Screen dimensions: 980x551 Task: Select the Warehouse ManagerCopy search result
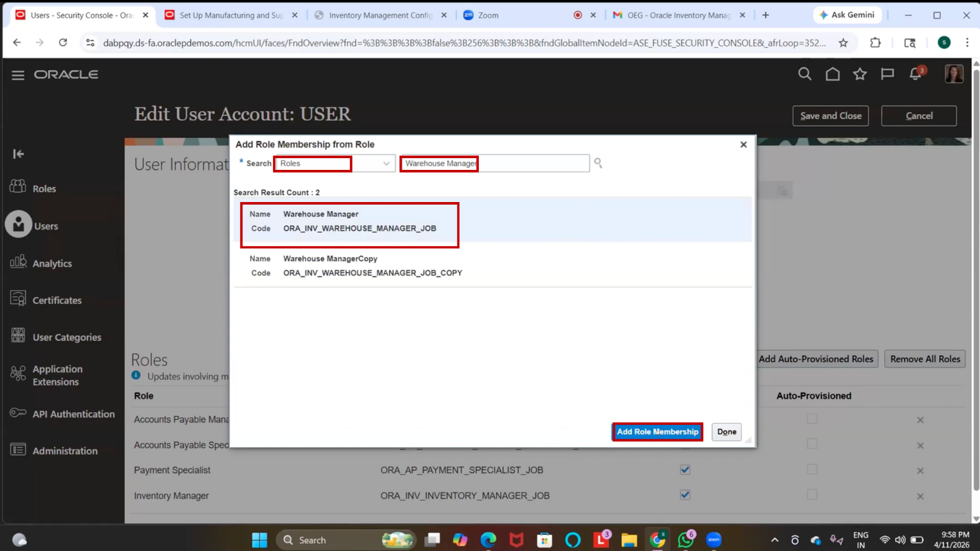click(x=493, y=265)
